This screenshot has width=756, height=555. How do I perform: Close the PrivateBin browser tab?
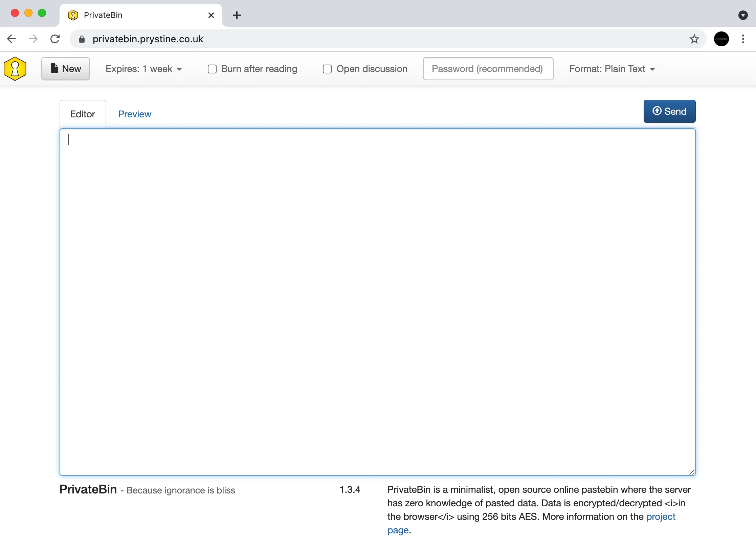pos(211,15)
